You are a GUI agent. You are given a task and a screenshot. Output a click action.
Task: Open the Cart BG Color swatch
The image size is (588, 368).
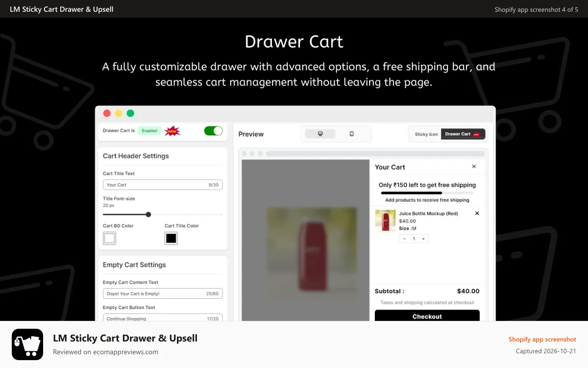point(109,238)
